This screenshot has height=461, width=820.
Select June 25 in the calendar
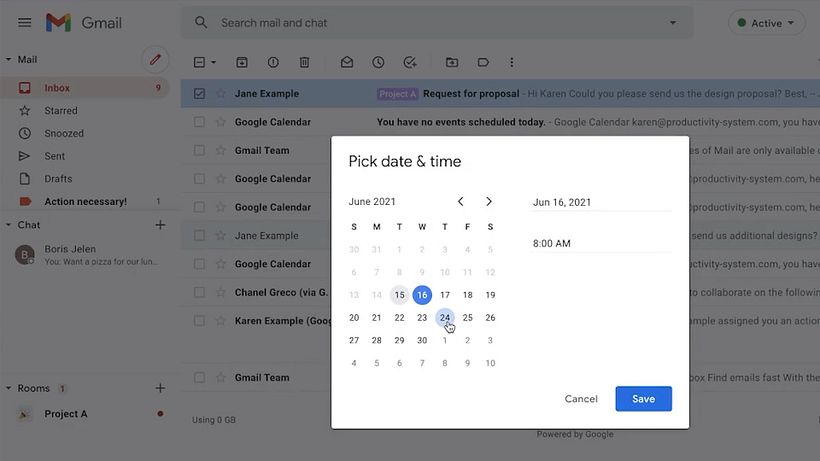(x=468, y=318)
